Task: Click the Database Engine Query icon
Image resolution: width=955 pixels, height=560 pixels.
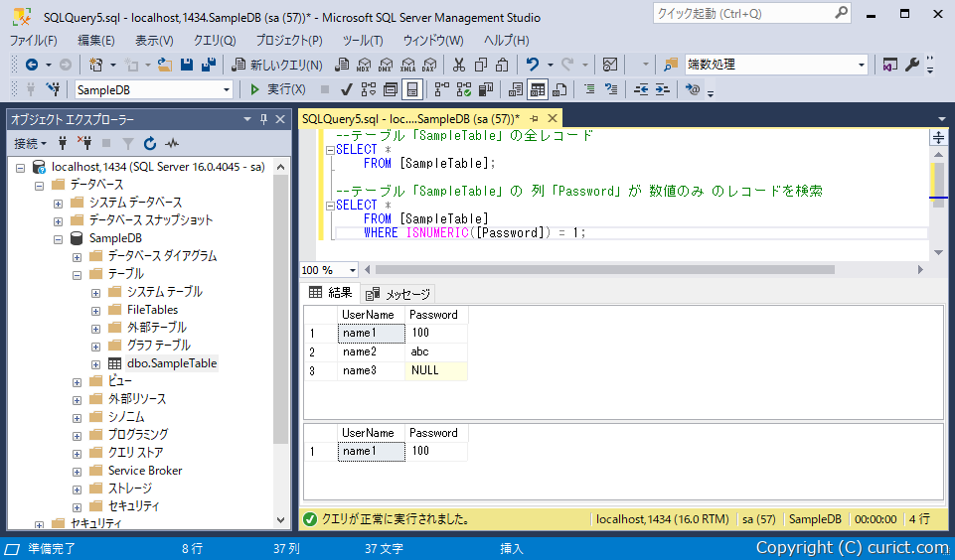Action: 342,65
